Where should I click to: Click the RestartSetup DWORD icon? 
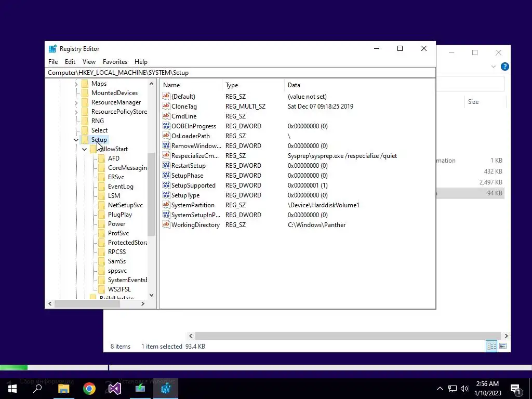pyautogui.click(x=166, y=165)
